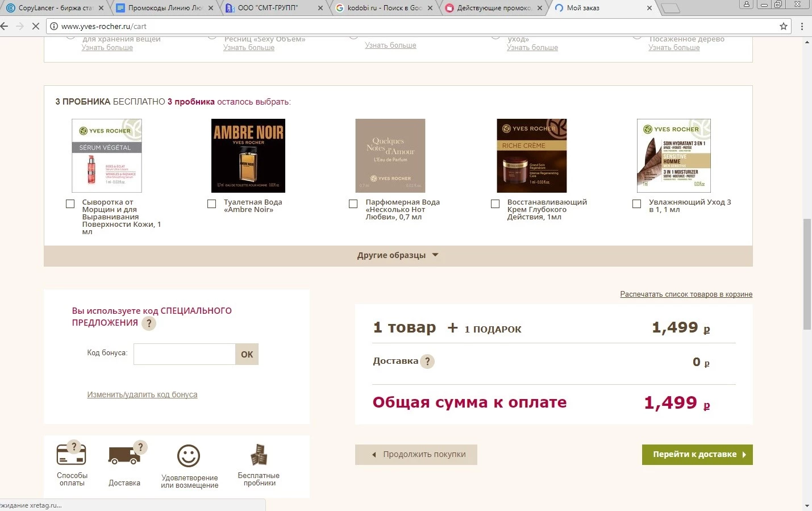
Task: Click the Riche Crème sample thumbnail
Action: (x=531, y=155)
